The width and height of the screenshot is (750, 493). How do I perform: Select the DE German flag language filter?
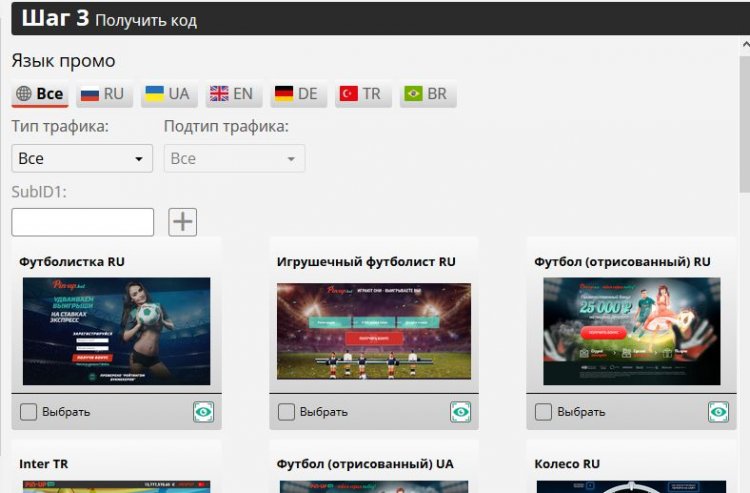pyautogui.click(x=295, y=94)
